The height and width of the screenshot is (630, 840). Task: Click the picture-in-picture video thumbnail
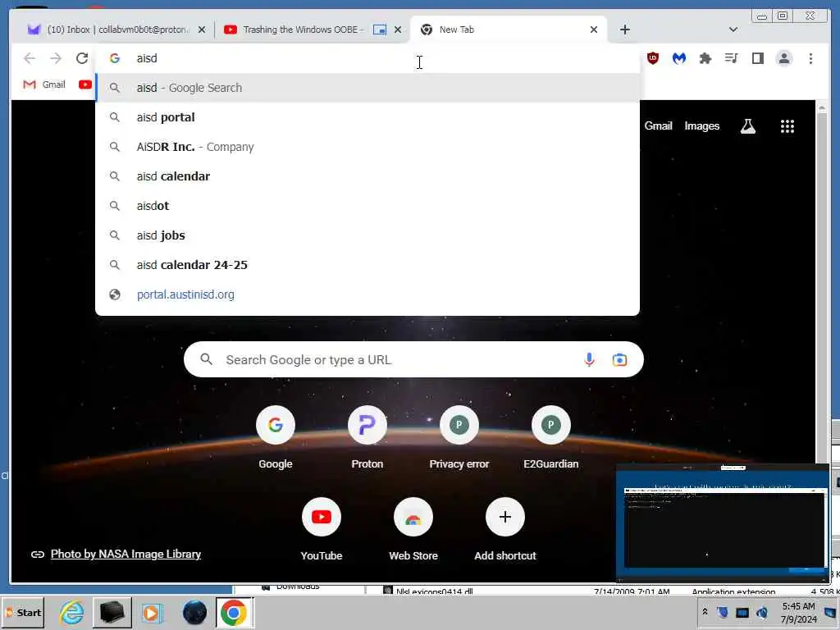point(722,523)
